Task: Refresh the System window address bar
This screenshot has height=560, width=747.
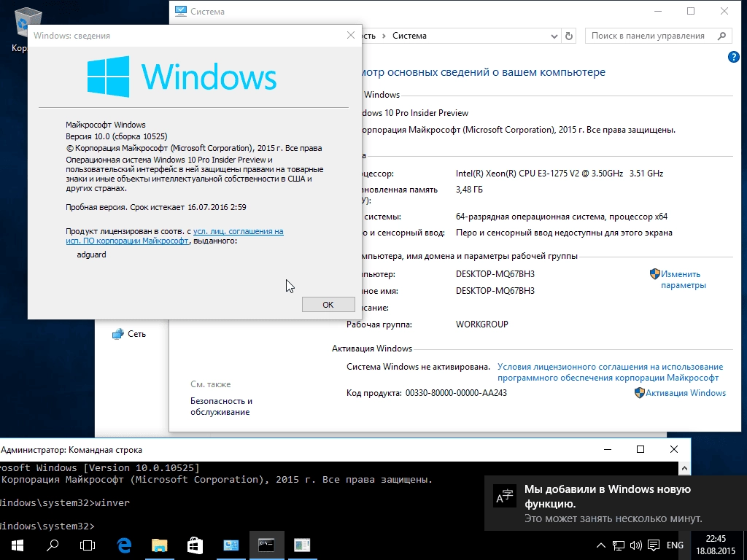Action: click(x=569, y=36)
